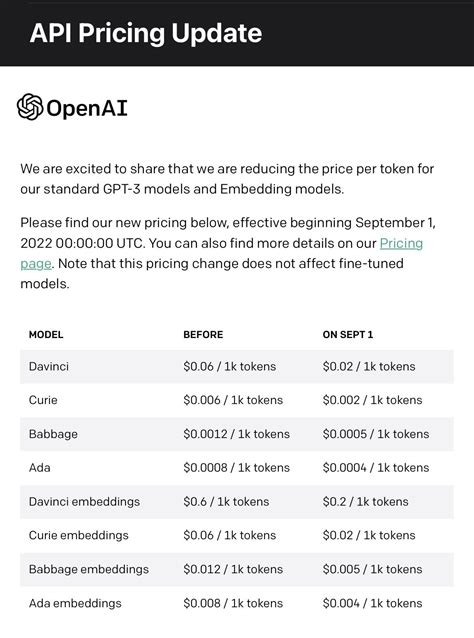
Task: Click the paragraph about reducing token price
Action: pyautogui.click(x=227, y=179)
